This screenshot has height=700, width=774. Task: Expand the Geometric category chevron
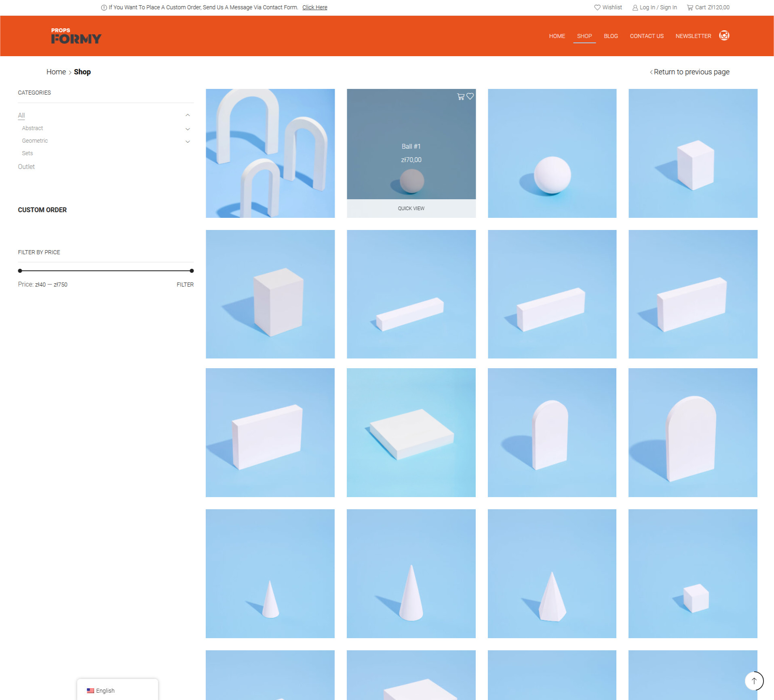188,141
